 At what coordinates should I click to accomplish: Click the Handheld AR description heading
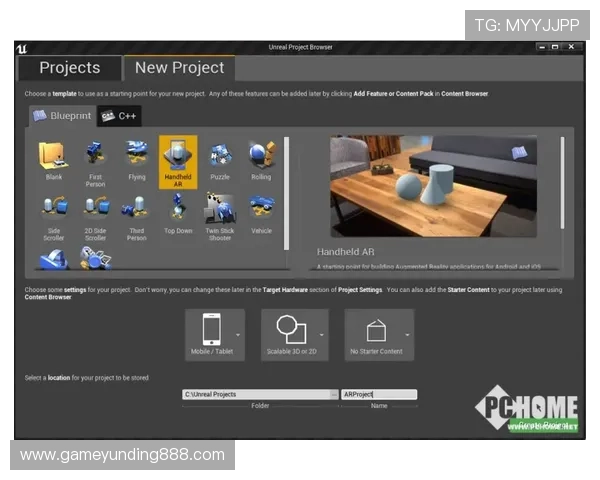pyautogui.click(x=346, y=252)
